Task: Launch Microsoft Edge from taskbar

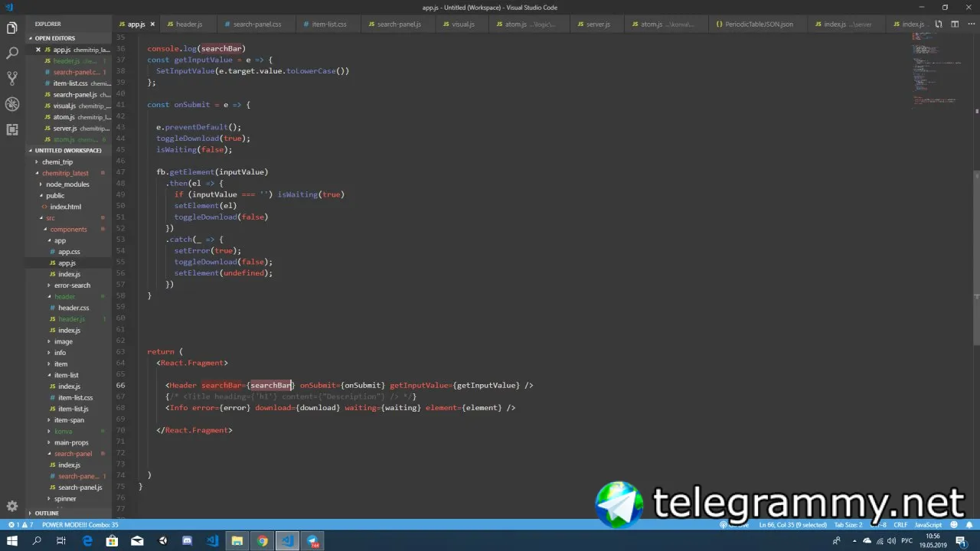Action: (87, 541)
